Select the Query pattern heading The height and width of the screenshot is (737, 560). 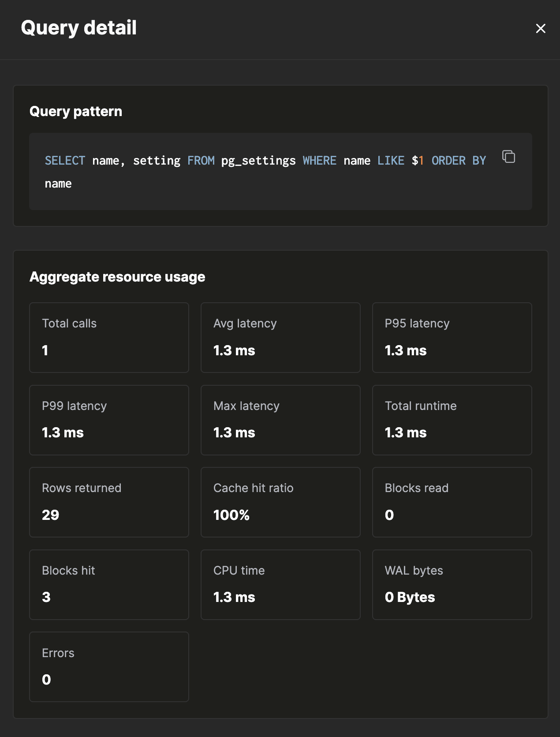[76, 112]
